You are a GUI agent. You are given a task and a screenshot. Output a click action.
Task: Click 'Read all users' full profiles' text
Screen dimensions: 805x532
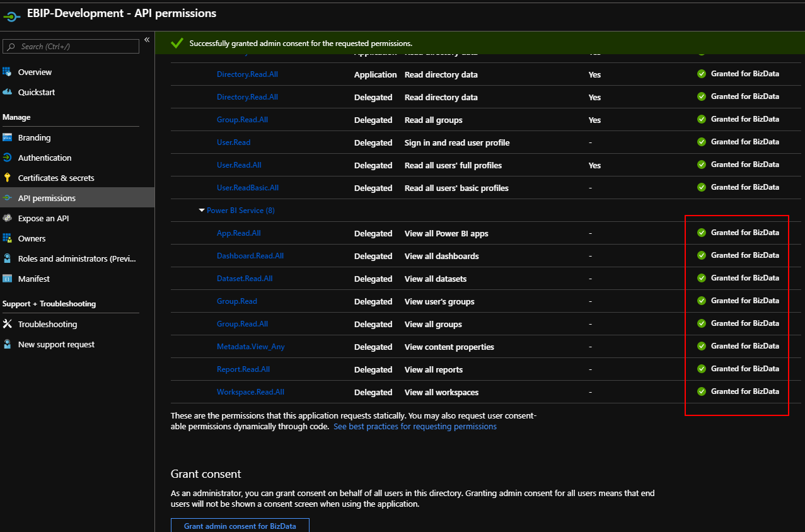coord(453,165)
